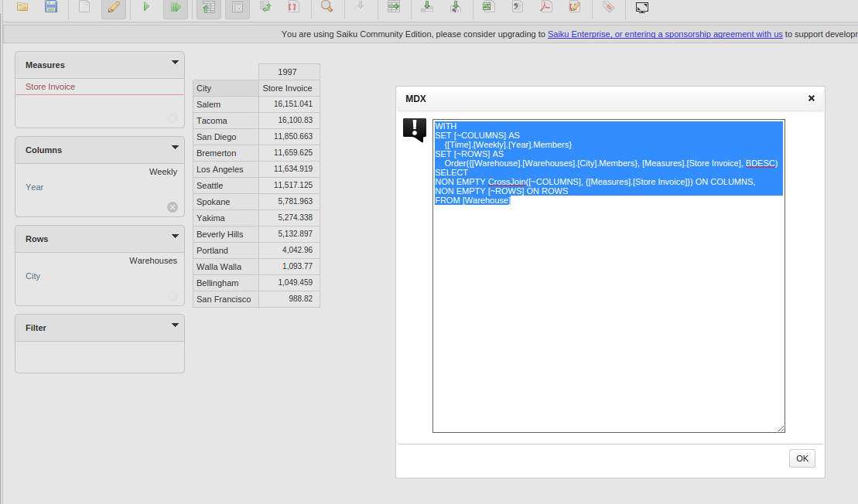The width and height of the screenshot is (858, 504).
Task: Select the San Diego row label
Action: click(x=225, y=137)
